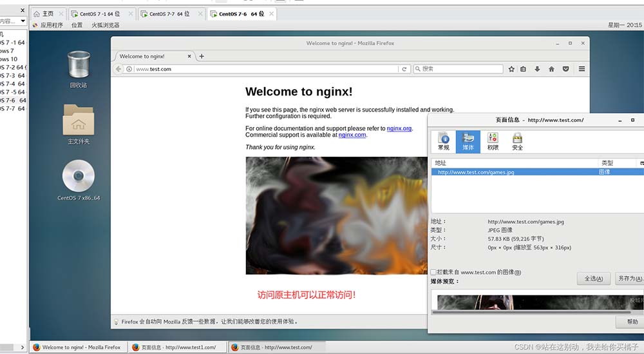Expand the search dropdown in the left sidebar

23,21
